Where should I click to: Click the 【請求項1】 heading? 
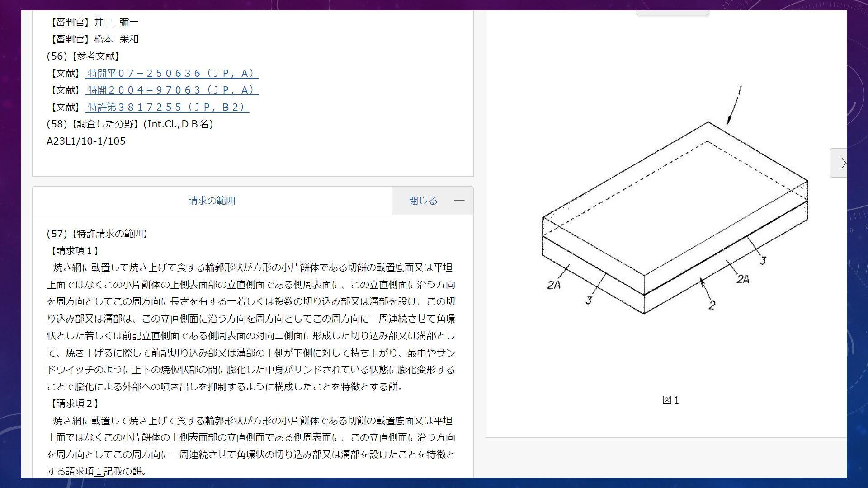(x=74, y=251)
